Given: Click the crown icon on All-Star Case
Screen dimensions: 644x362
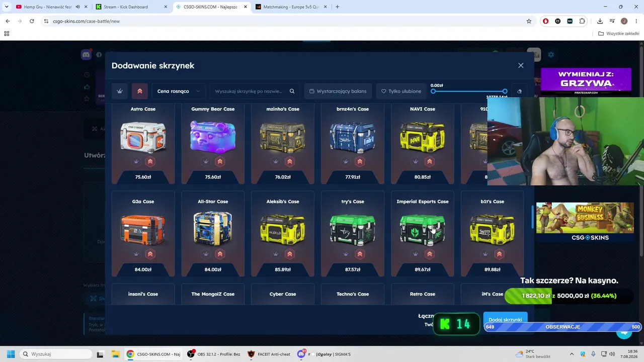Looking at the screenshot, I should coord(206,254).
